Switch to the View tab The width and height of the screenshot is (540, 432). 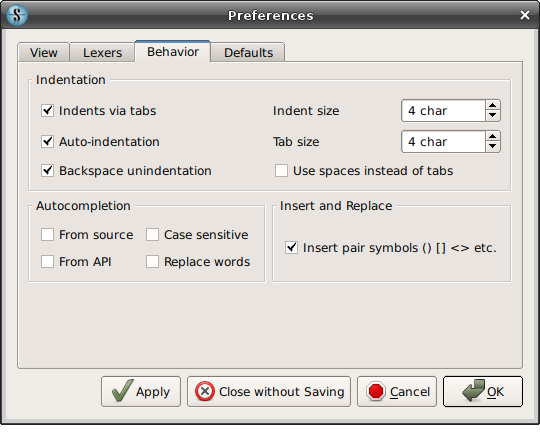pyautogui.click(x=43, y=53)
